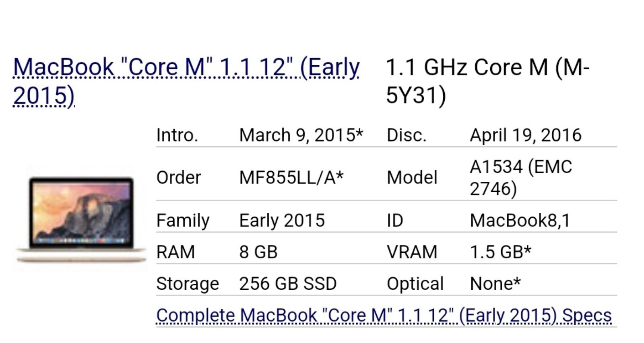Click the March 9, 2015* intro date
Viewport: 644px width, 343px height.
301,135
